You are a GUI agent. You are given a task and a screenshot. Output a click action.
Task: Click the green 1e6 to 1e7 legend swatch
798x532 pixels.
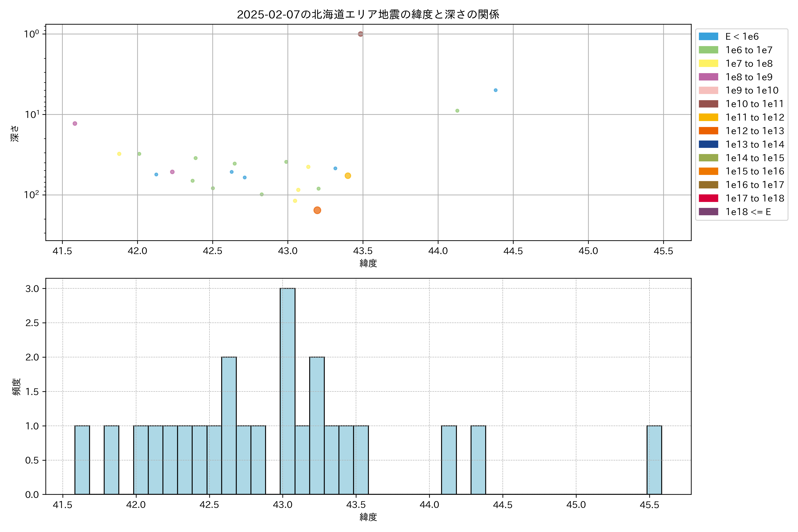[708, 50]
